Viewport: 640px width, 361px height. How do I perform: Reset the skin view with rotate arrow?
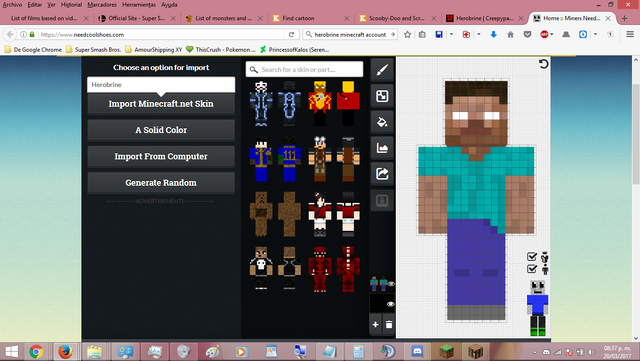click(543, 64)
